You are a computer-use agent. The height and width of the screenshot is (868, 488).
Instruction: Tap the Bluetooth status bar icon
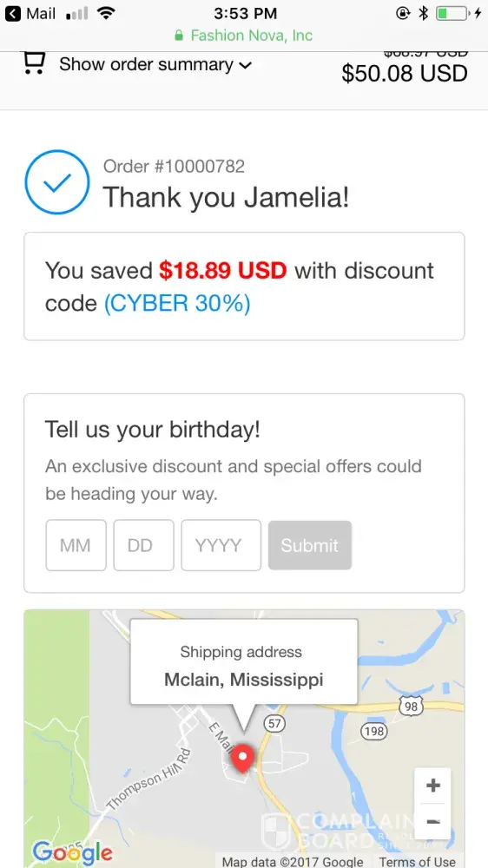[423, 13]
